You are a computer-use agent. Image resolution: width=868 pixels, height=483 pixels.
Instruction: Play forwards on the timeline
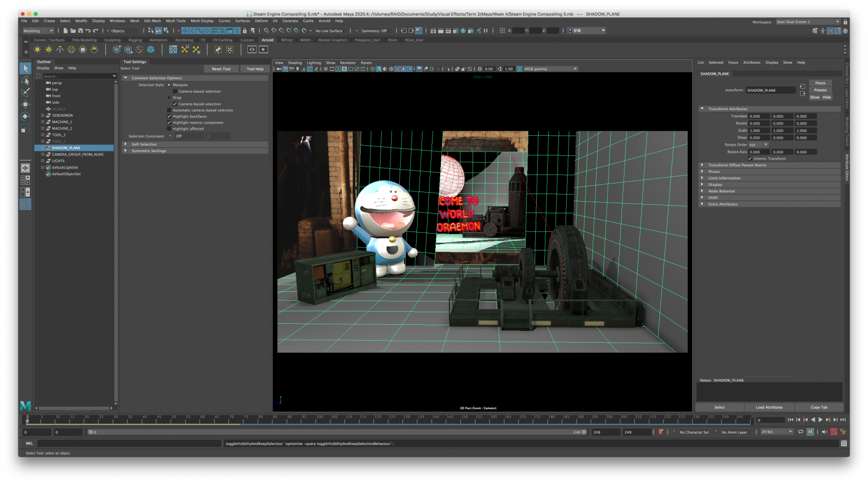(820, 420)
